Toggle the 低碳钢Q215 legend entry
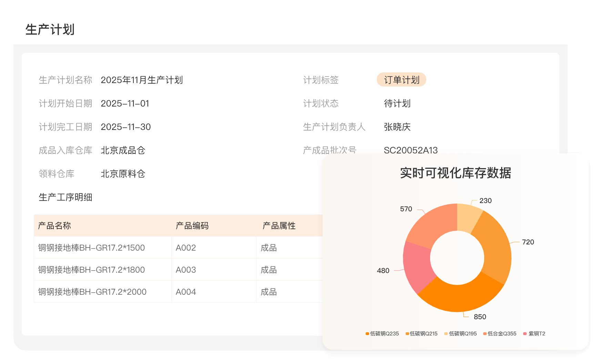 pyautogui.click(x=422, y=334)
